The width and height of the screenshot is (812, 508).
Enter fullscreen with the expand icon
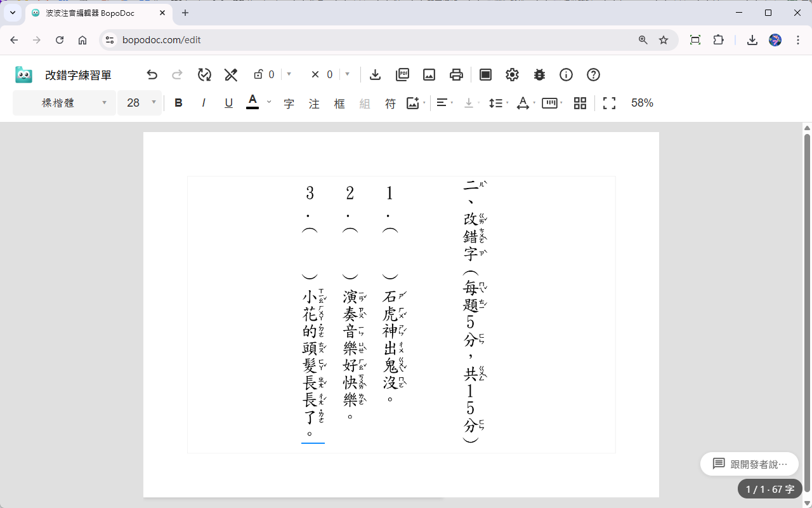tap(608, 103)
